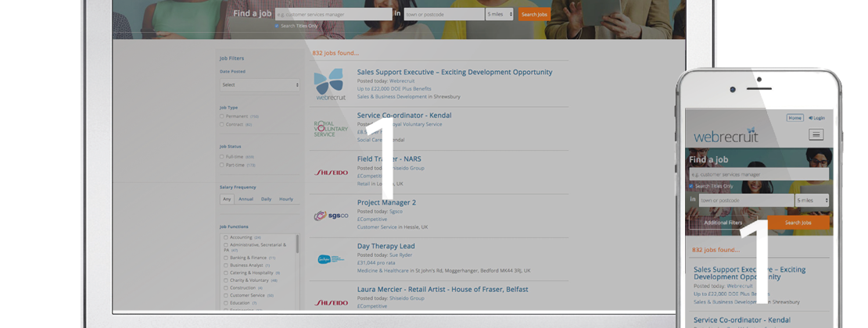Click the Royal Voluntary Service logo
The width and height of the screenshot is (868, 328).
329,128
